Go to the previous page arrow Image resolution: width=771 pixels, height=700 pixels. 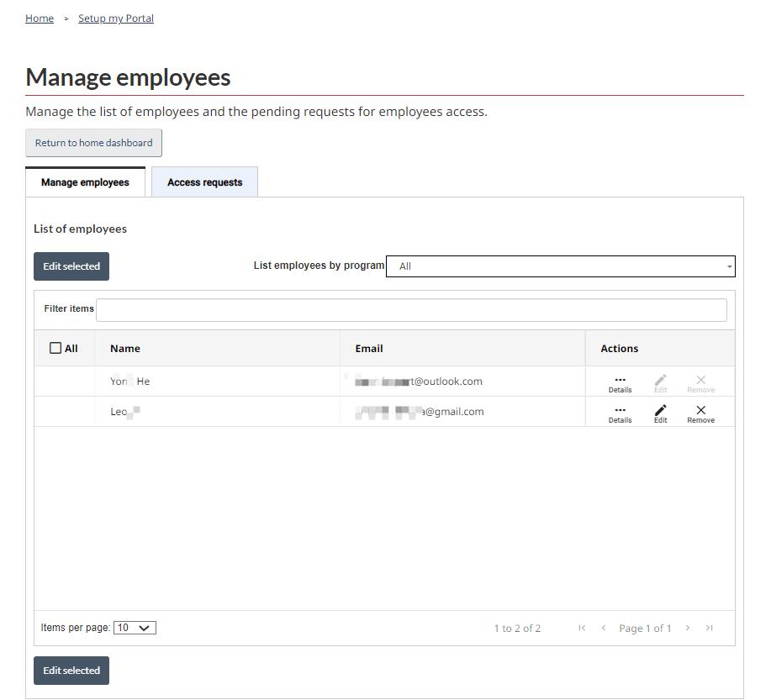tap(603, 628)
